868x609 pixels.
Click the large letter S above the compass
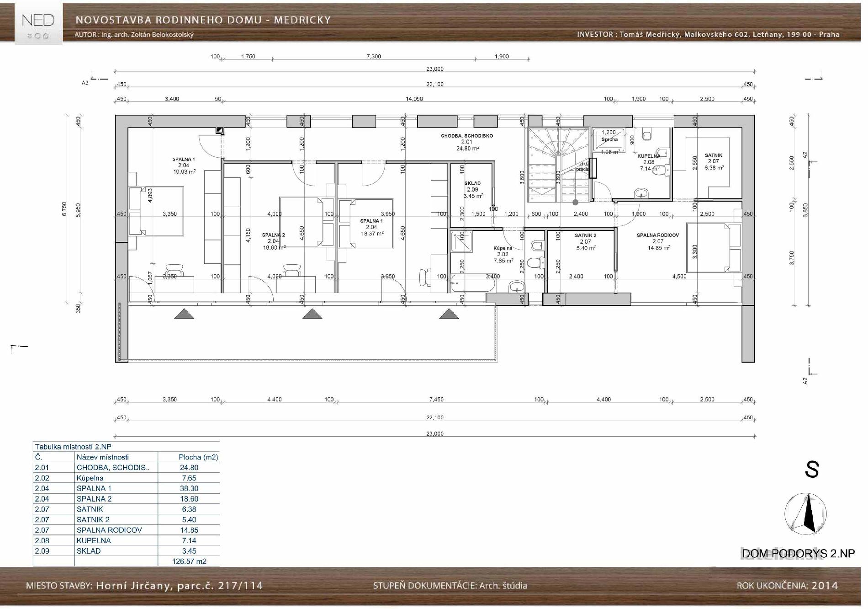pyautogui.click(x=812, y=470)
